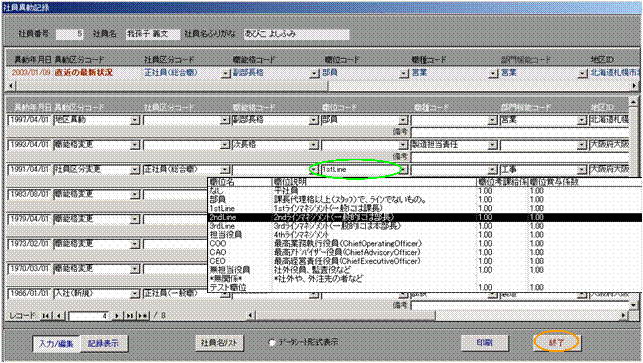Choose なし from the position list

pos(424,191)
